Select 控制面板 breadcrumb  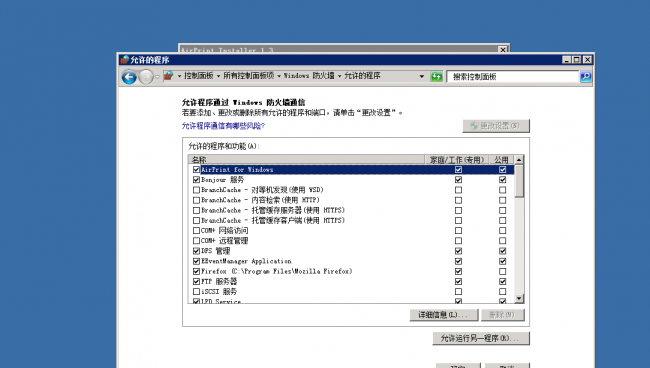coord(199,76)
